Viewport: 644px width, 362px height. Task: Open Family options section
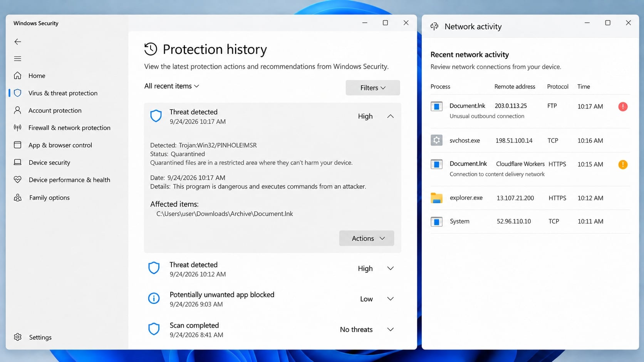tap(49, 197)
